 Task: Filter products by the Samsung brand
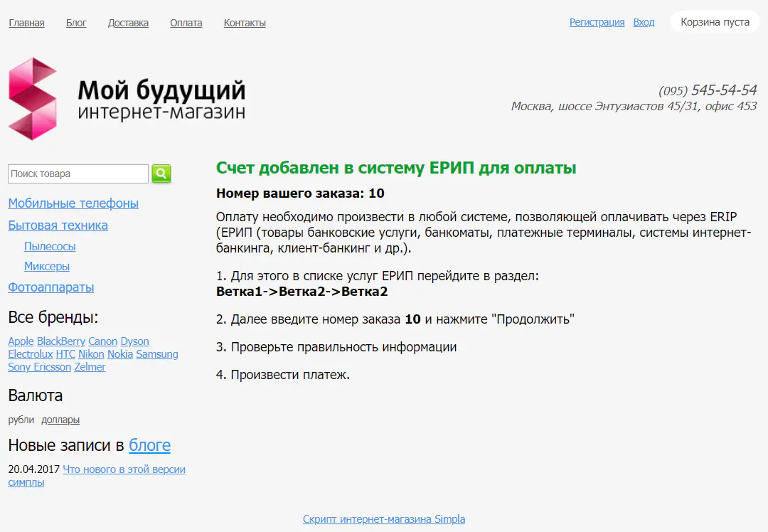coord(157,353)
